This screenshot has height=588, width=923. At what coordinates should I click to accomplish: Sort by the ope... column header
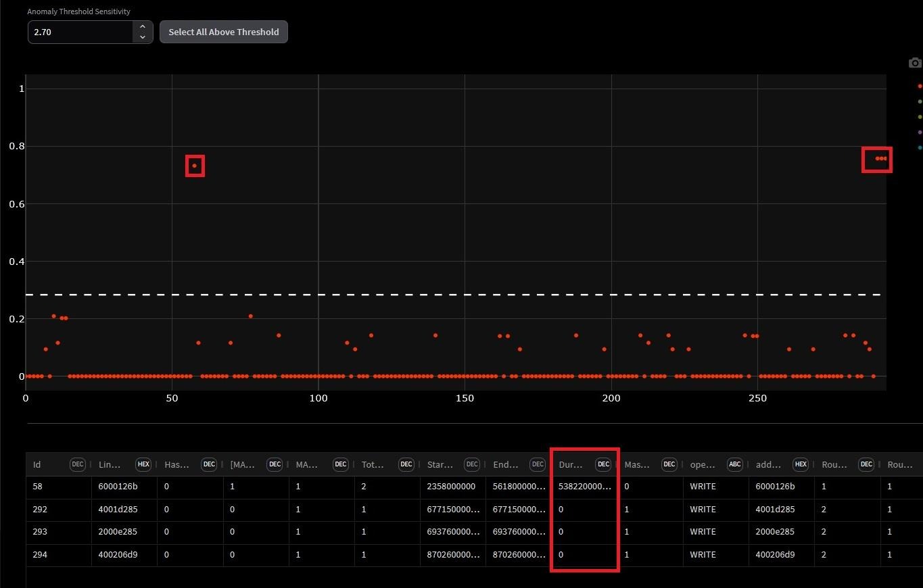tap(703, 464)
